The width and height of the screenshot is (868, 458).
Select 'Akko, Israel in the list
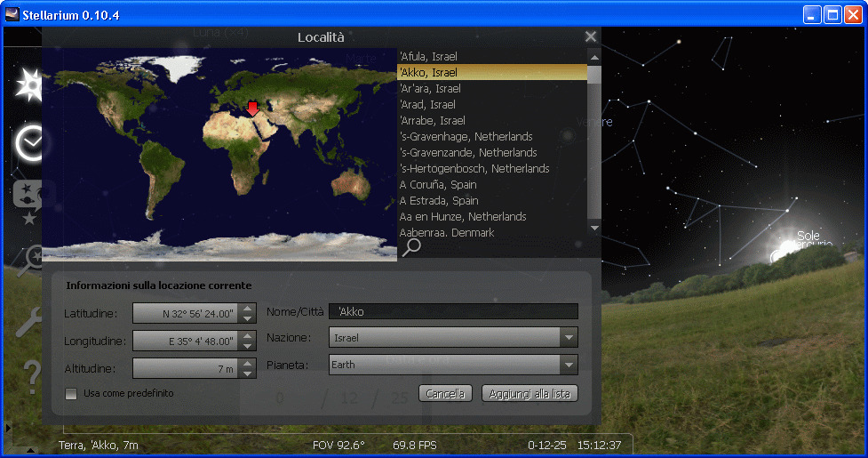coord(492,73)
